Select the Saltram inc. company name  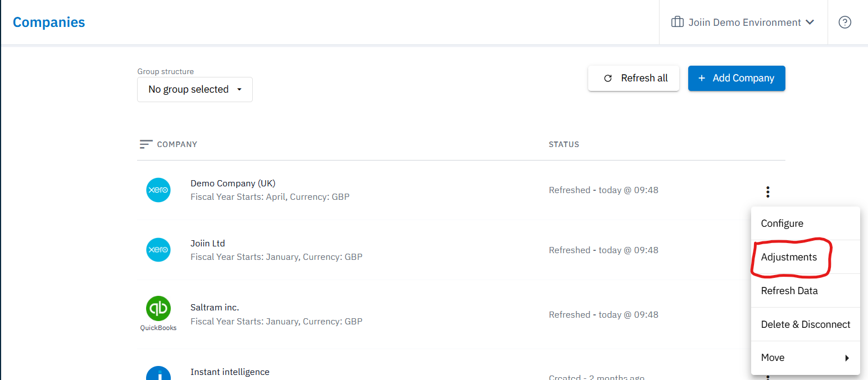215,308
